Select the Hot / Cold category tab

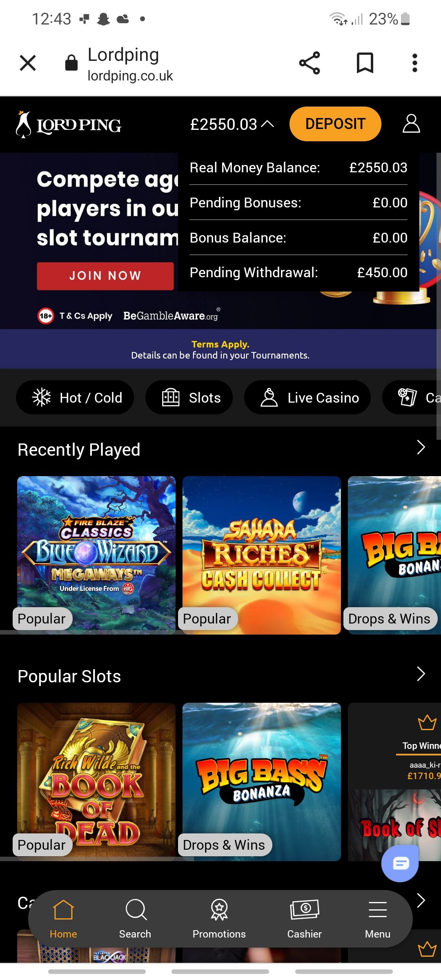[x=75, y=397]
